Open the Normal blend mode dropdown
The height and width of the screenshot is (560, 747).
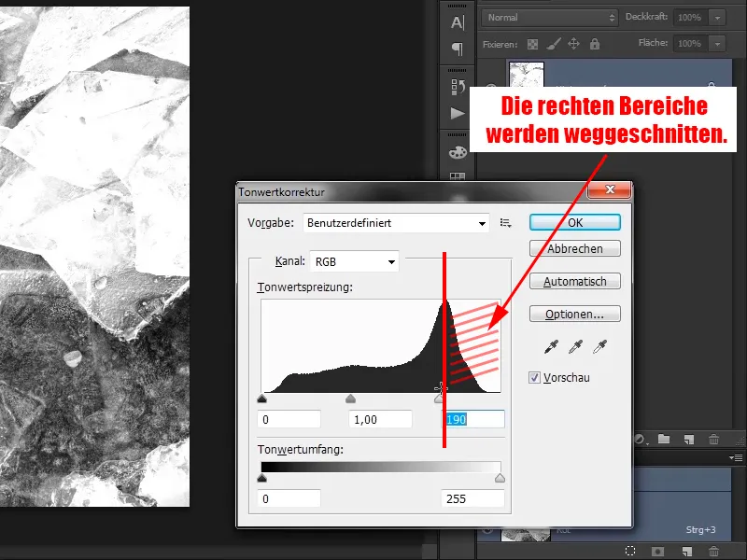pos(550,18)
